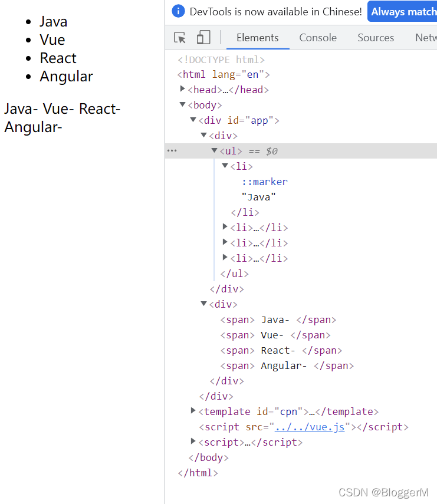Click the Java- span text on the page
Image resolution: width=437 pixels, height=504 pixels.
21,108
